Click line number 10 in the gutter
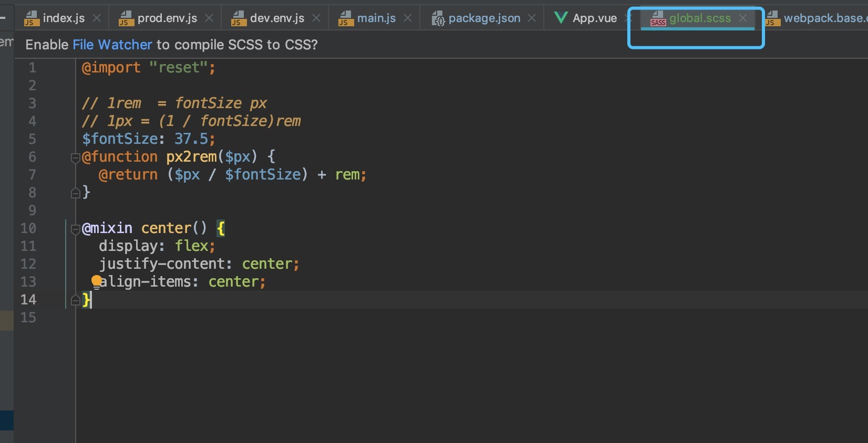Screen dimensions: 868x443 [x=28, y=228]
